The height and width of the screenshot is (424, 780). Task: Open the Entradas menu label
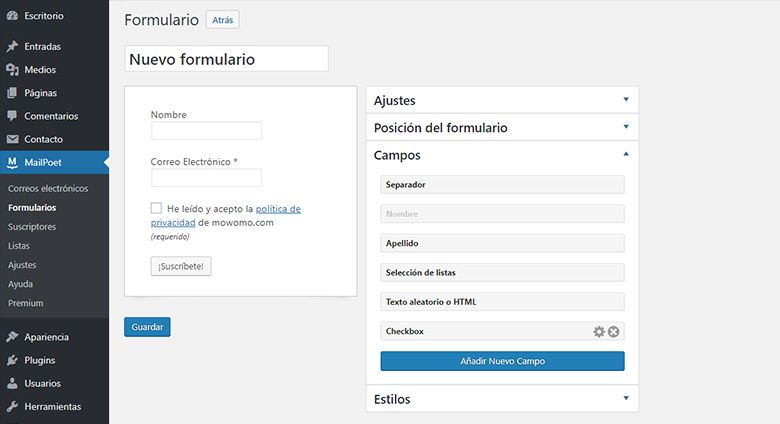point(42,46)
